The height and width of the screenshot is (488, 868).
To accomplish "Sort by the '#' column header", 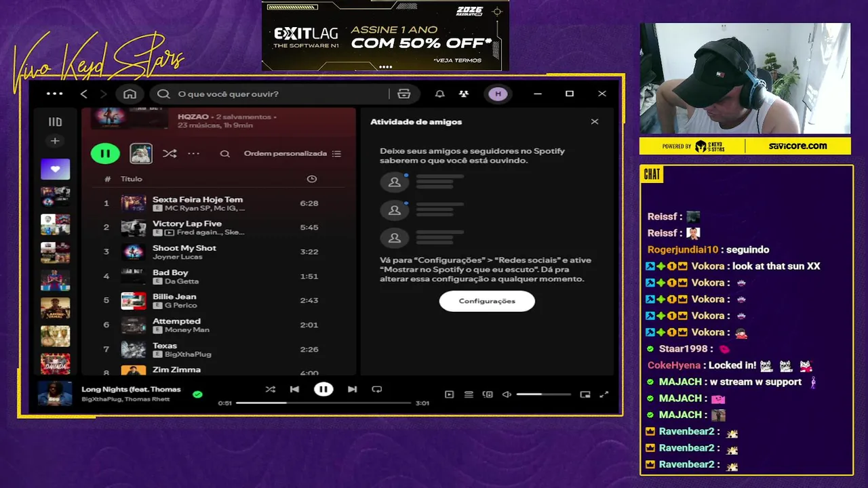I will [107, 179].
